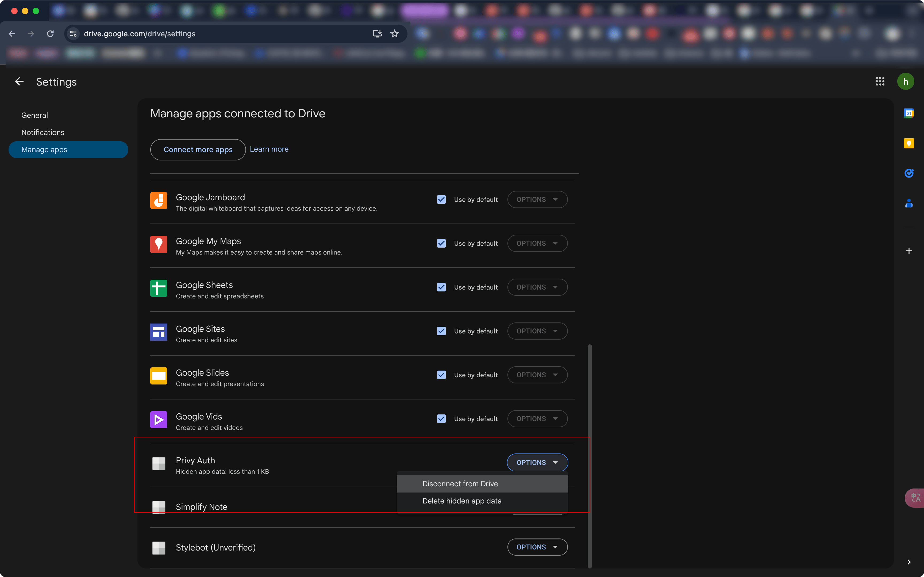Click the Google Jamboard app icon
The width and height of the screenshot is (924, 577).
point(159,200)
